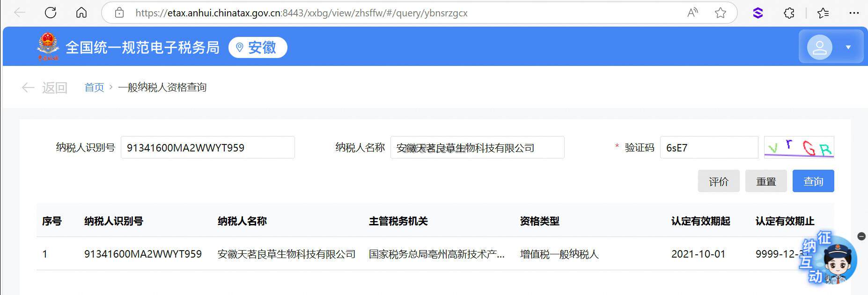Image resolution: width=868 pixels, height=295 pixels.
Task: Click the 认定有效期起 column header
Action: coord(701,221)
